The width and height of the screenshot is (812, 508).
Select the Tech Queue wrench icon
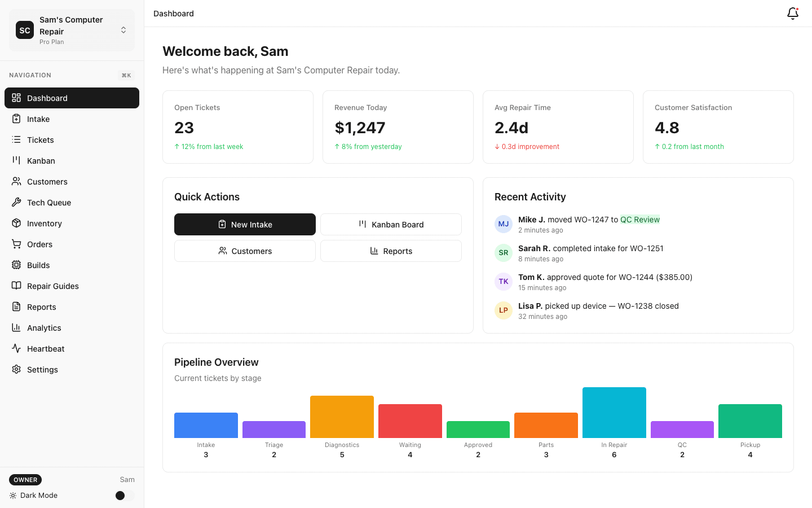click(x=17, y=202)
